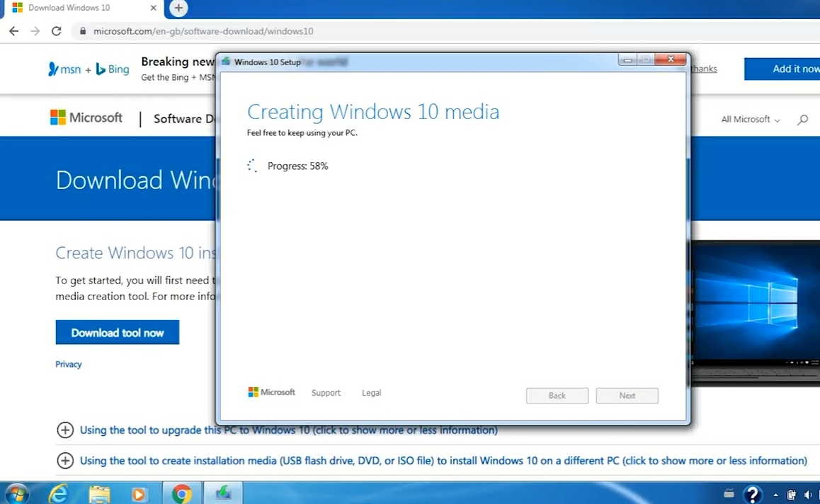Open Internet Explorer from the taskbar
820x504 pixels.
pyautogui.click(x=60, y=493)
